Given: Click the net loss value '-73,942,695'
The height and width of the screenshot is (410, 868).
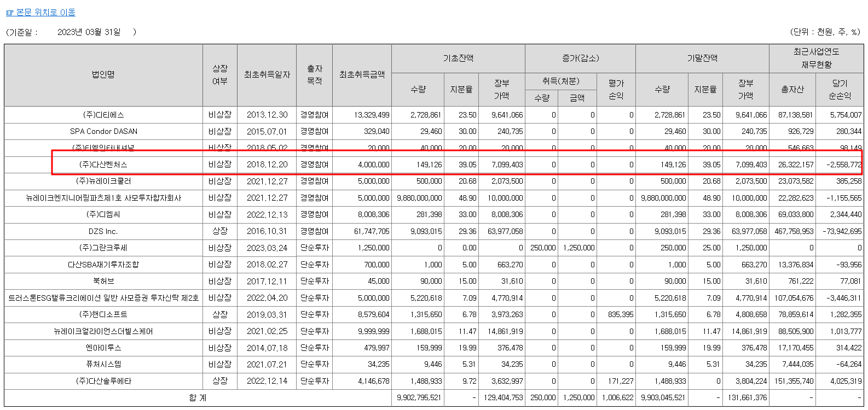Looking at the screenshot, I should [842, 231].
